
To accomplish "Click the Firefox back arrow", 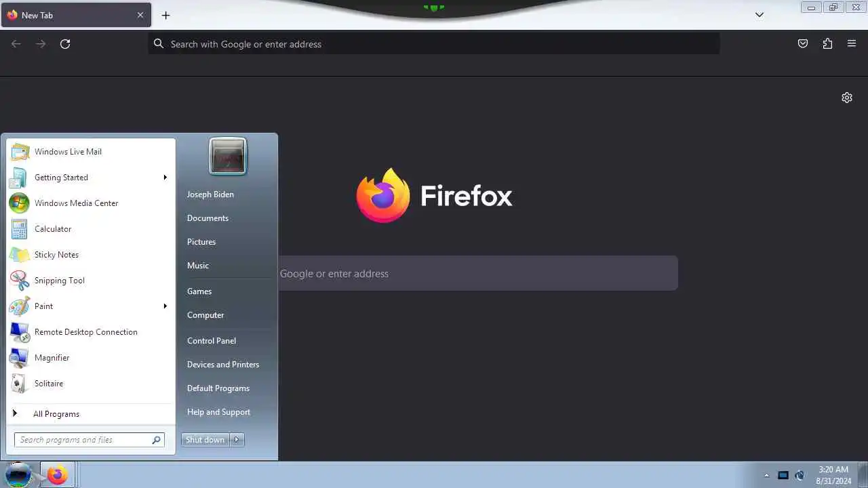I will coord(16,44).
